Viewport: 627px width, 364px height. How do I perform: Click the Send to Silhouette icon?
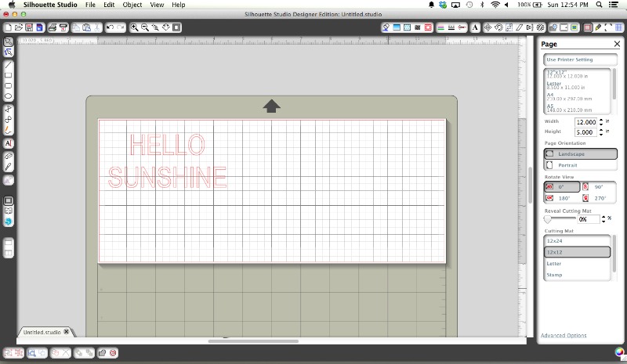coord(63,27)
